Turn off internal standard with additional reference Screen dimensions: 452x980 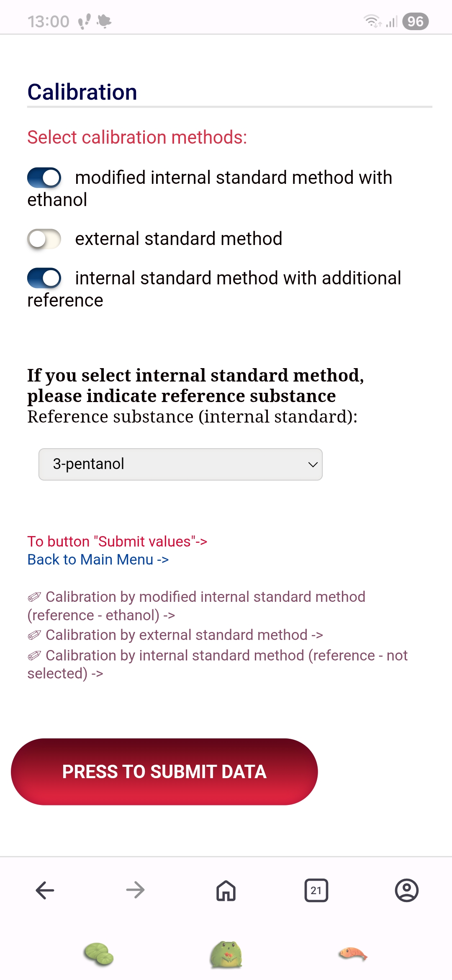click(x=44, y=278)
